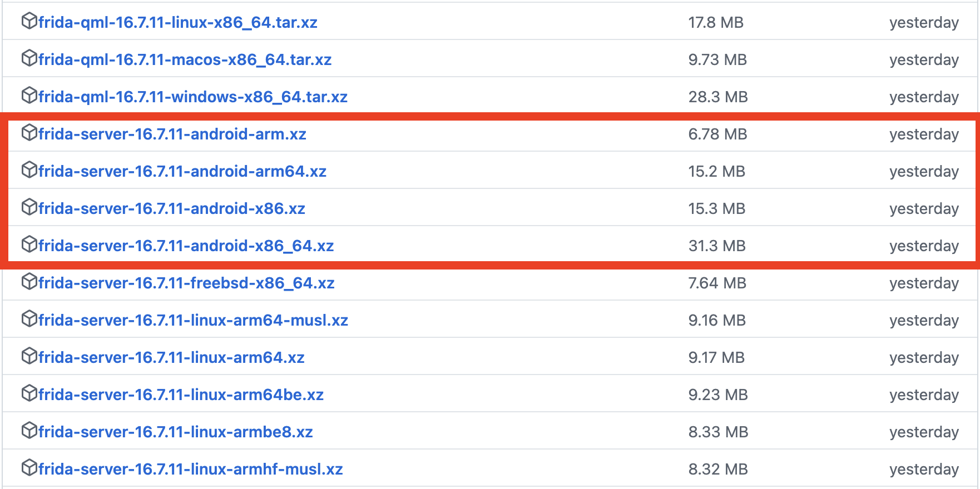Click the 31.3 MB size text
This screenshot has height=489, width=980.
[x=717, y=246]
